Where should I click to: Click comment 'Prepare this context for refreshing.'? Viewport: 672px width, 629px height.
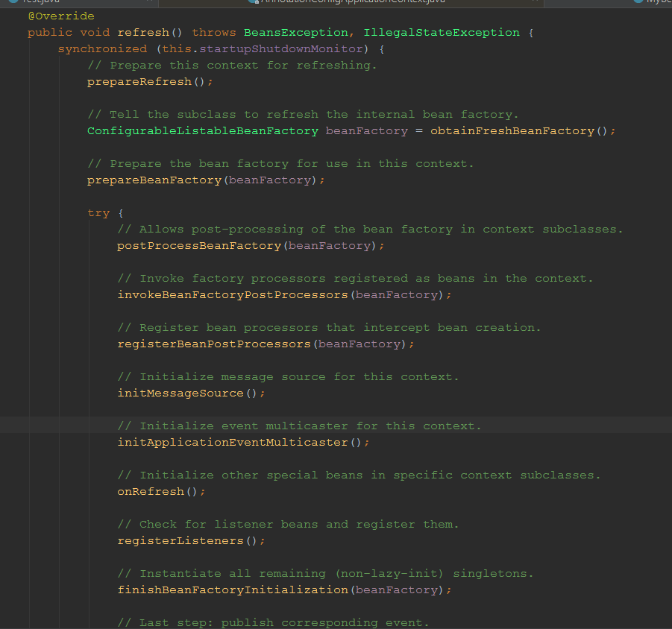(x=232, y=66)
